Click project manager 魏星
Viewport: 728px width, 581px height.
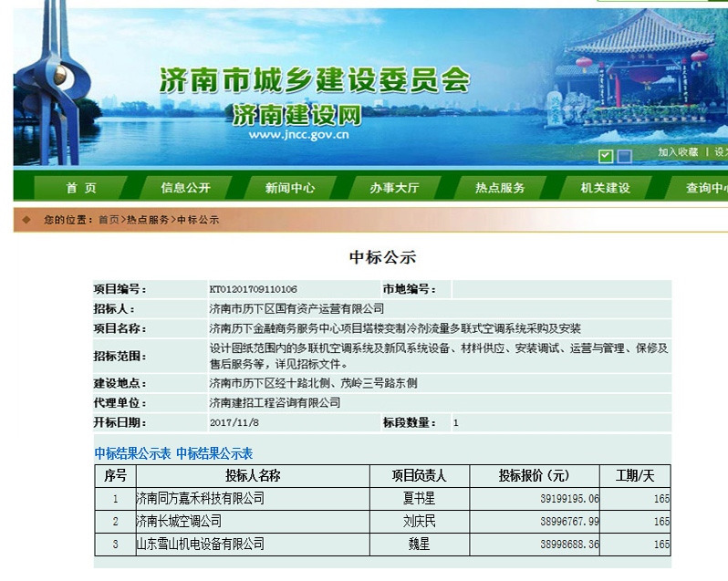coord(420,544)
